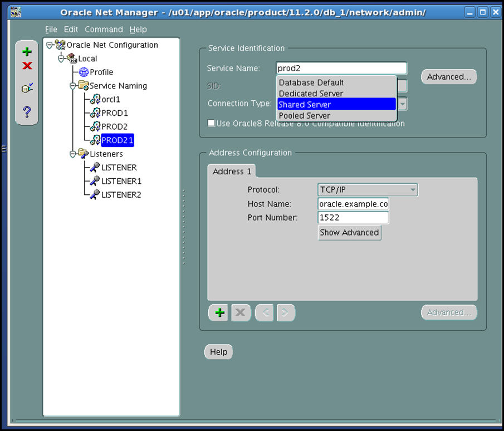Add a new address with the green plus button

[x=219, y=312]
